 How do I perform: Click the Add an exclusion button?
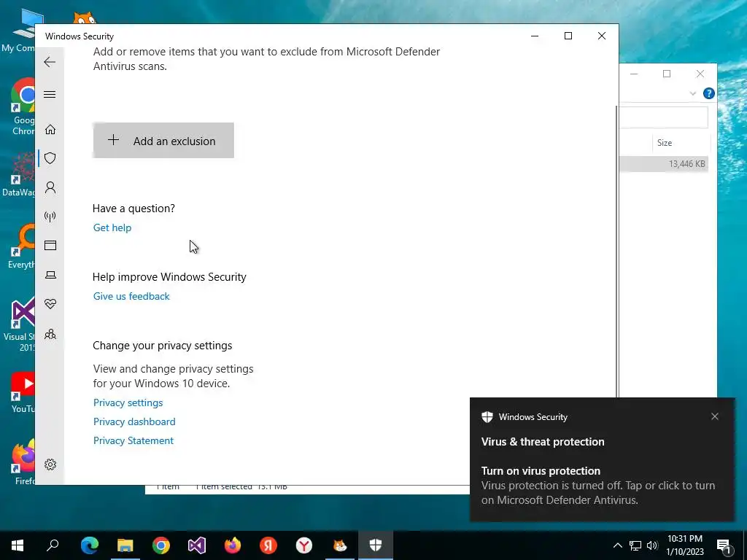[163, 141]
